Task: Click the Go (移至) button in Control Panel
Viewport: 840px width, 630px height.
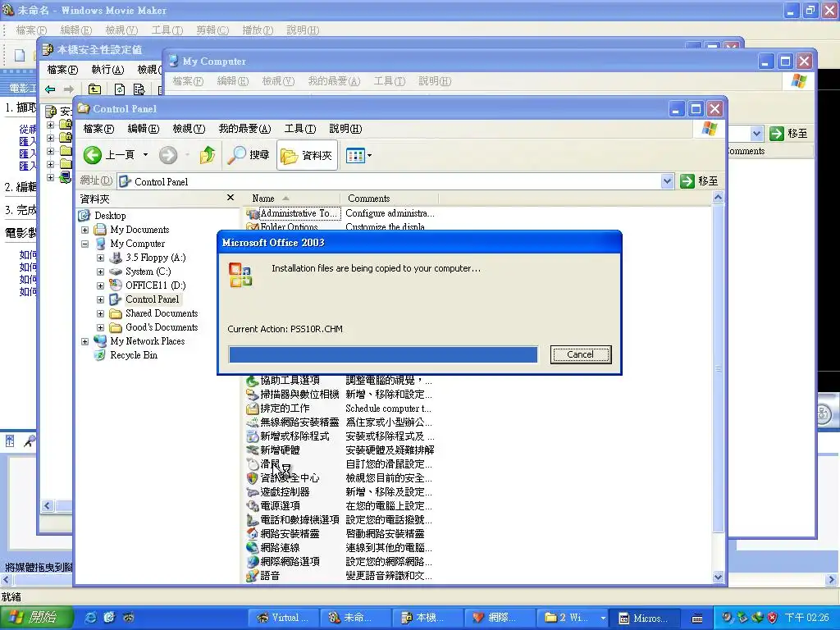Action: tap(699, 181)
